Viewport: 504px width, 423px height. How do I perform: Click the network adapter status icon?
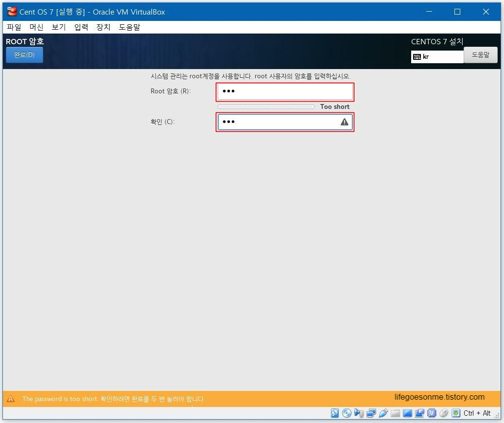pos(371,413)
